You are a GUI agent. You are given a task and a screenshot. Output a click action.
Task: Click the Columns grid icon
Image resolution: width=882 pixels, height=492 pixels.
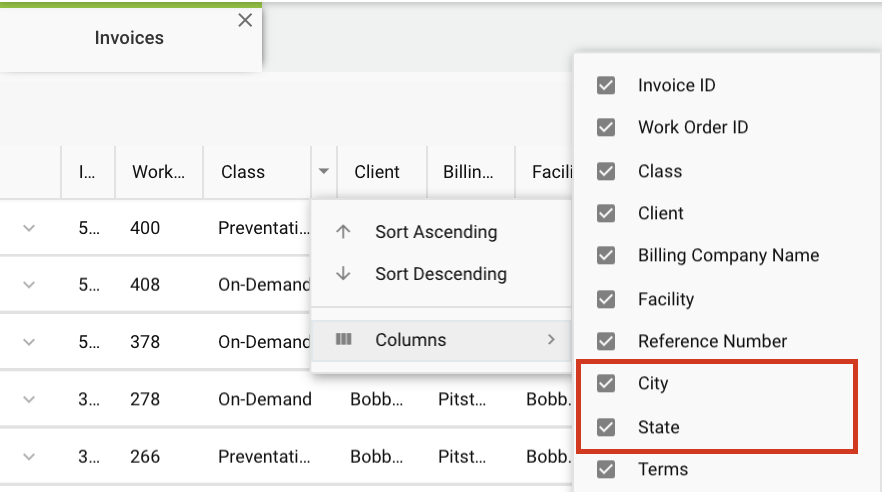tap(344, 340)
